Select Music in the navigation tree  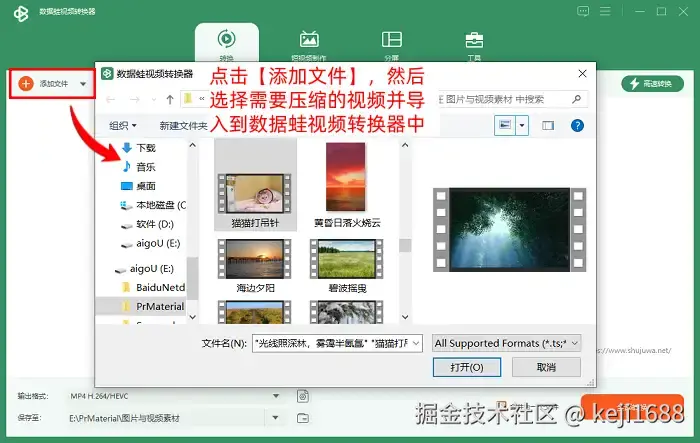(139, 167)
